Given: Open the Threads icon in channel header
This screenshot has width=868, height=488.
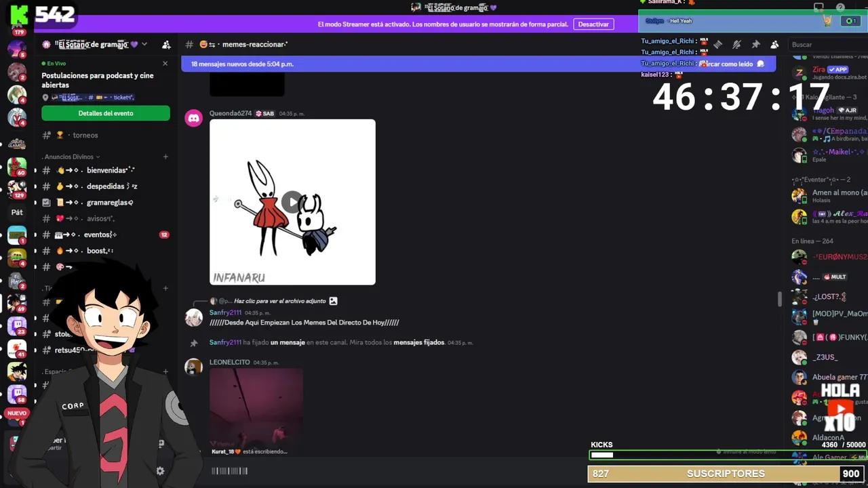Looking at the screenshot, I should tap(717, 45).
